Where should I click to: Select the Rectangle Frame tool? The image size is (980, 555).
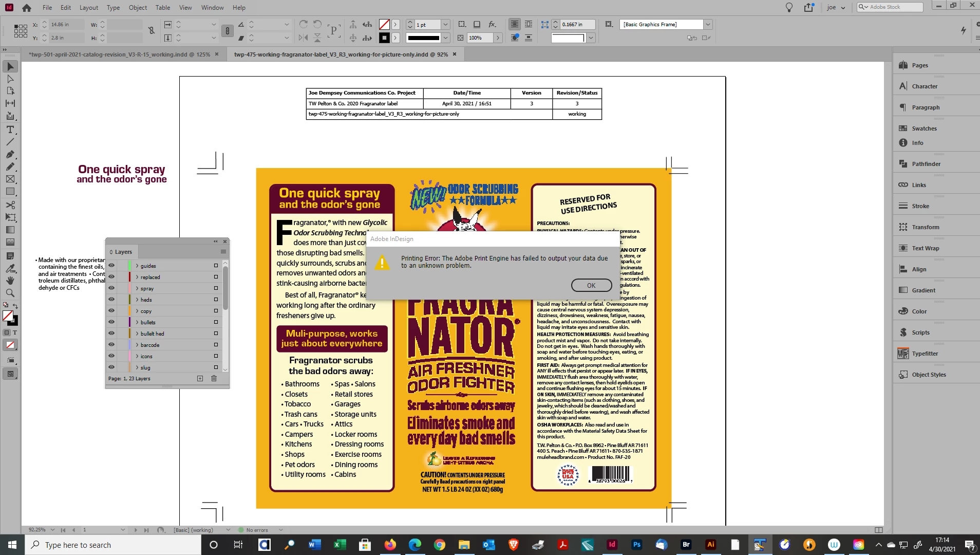click(x=10, y=179)
